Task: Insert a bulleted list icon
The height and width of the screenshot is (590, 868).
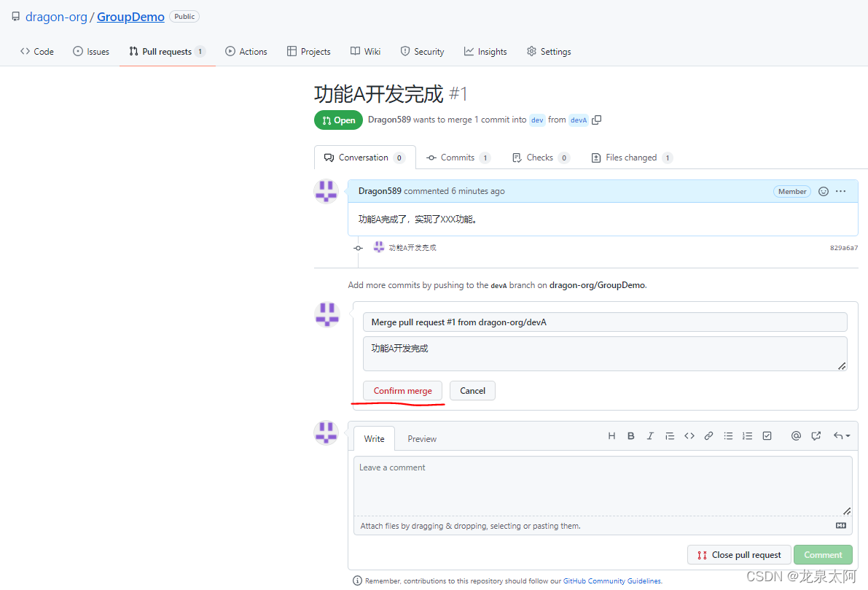Action: coord(728,436)
